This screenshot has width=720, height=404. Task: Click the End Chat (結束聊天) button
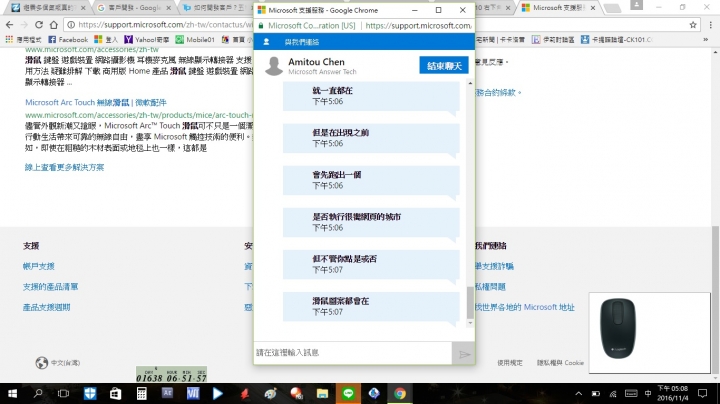444,66
